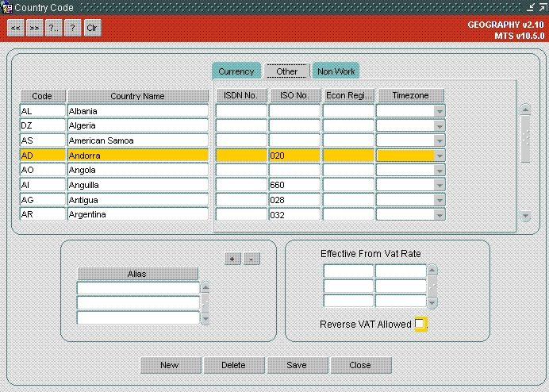Click the Vat Rate scroll up arrow
549x392 pixels.
[432, 270]
